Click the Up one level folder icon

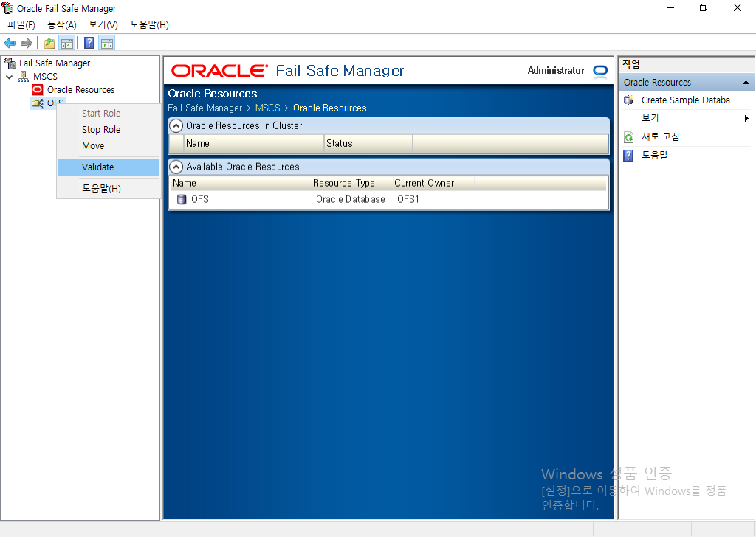(x=49, y=44)
